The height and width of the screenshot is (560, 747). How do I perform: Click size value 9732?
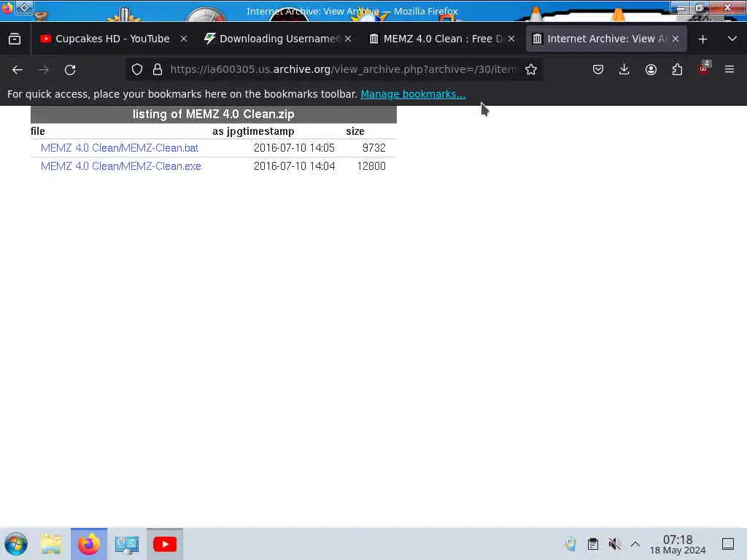click(374, 148)
